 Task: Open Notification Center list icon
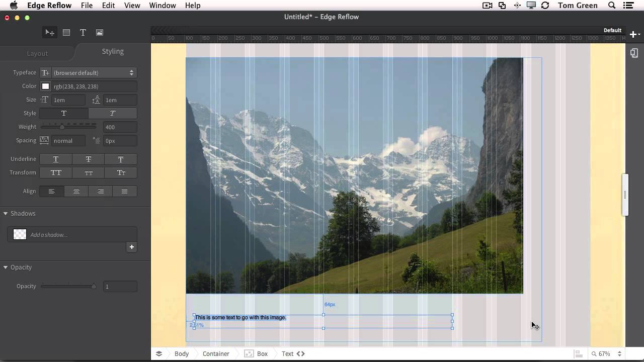[628, 6]
